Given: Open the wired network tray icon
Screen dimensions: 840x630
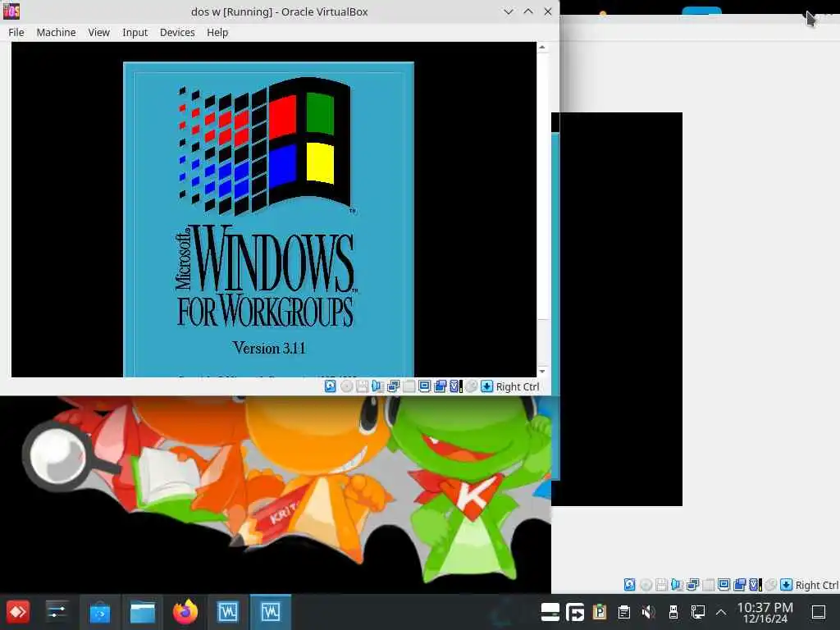Looking at the screenshot, I should pyautogui.click(x=697, y=612).
